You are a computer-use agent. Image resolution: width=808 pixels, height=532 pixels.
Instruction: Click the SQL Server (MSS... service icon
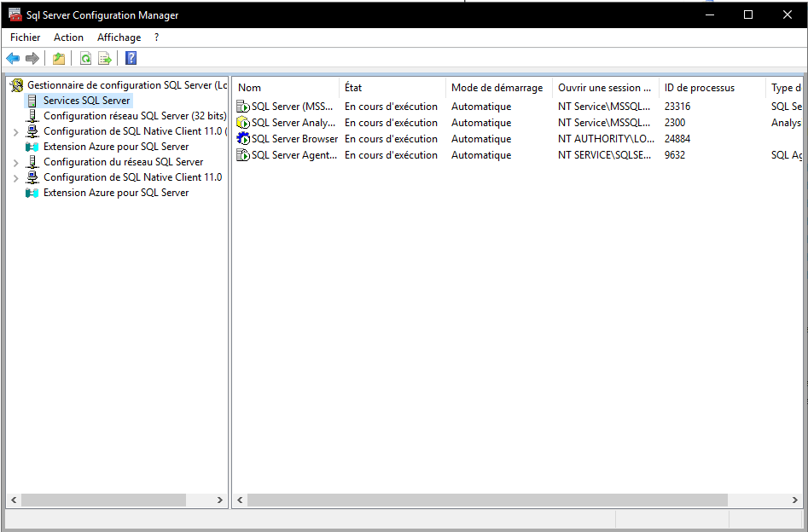point(243,107)
